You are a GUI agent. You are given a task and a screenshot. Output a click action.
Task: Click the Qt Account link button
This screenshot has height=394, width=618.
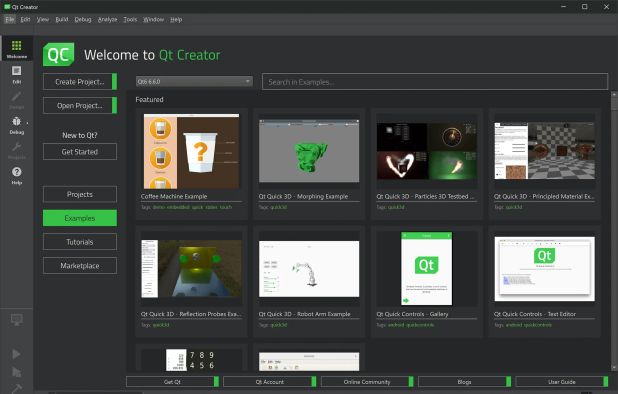tap(270, 382)
